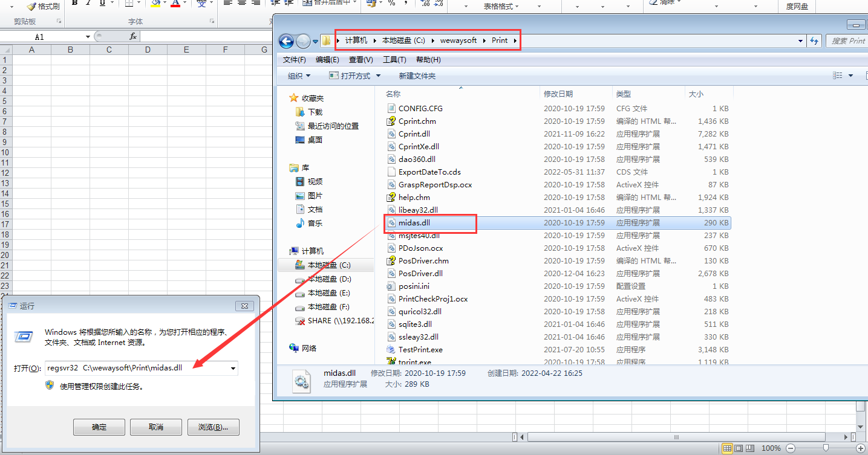Open the 查看(V) menu
The height and width of the screenshot is (455, 868).
(x=361, y=60)
